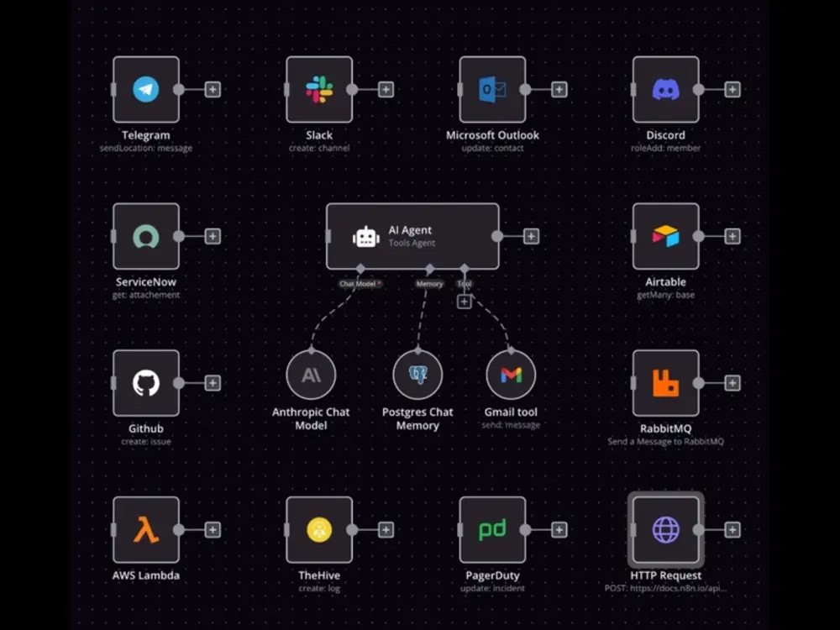The image size is (840, 630).
Task: Click the AI Agent output connector dot
Action: click(x=497, y=236)
